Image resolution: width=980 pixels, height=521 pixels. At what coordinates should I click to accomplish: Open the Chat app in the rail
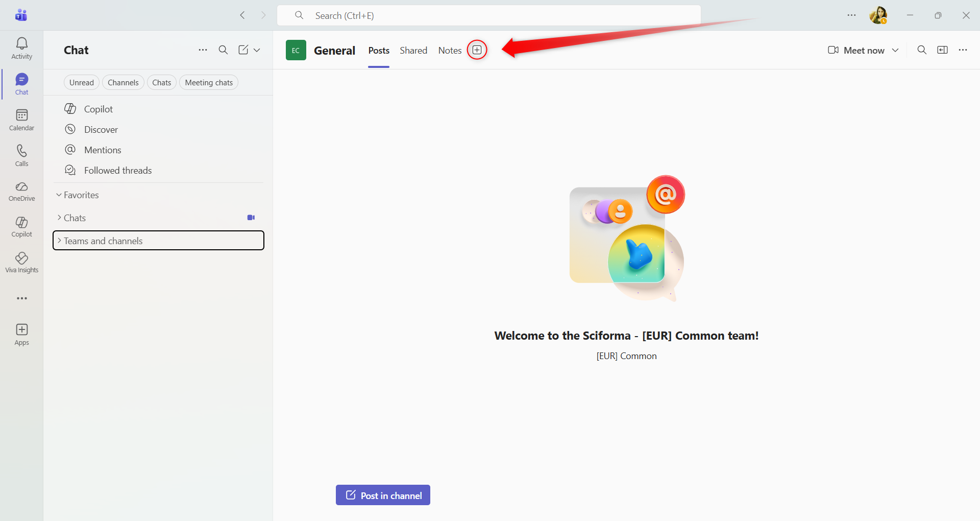tap(21, 84)
